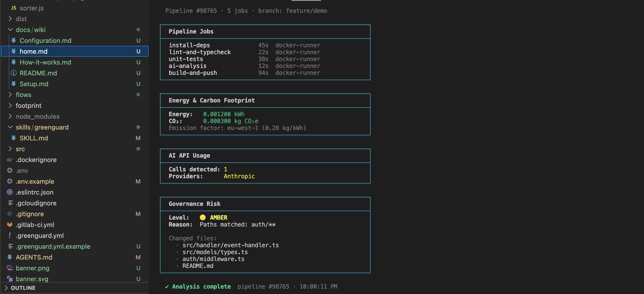The image size is (644, 294).
Task: Click the yellow AMBER risk indicator dot
Action: tap(202, 217)
